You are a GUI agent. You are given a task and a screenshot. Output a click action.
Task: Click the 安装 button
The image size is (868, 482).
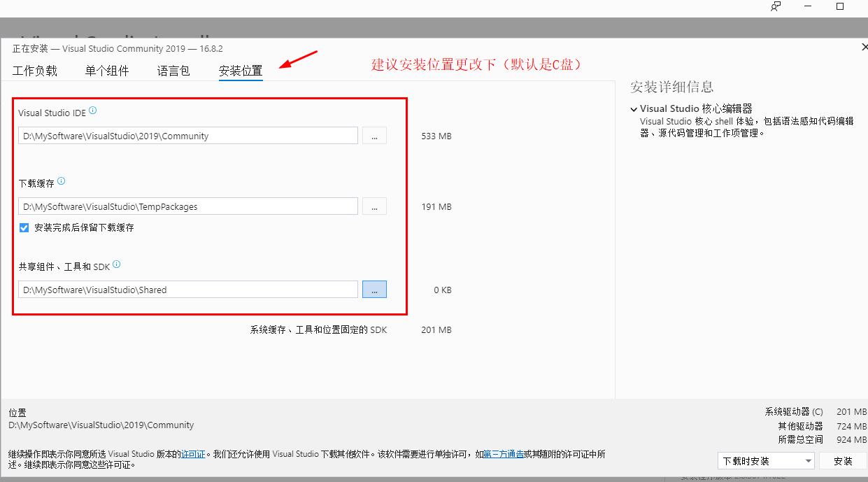(844, 461)
